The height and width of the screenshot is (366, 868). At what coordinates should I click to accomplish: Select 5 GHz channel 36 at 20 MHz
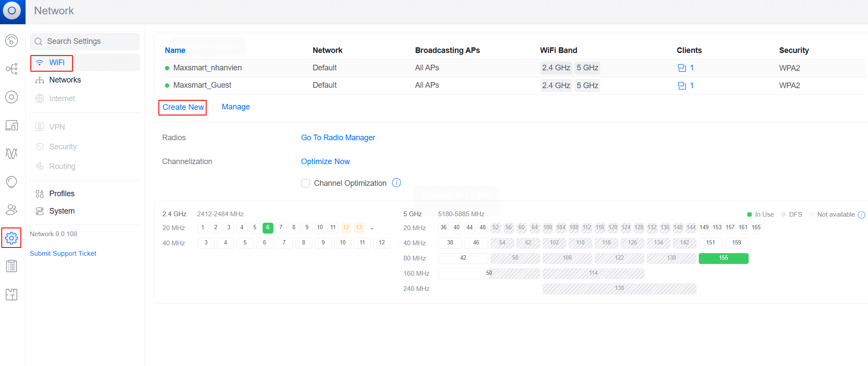click(444, 228)
